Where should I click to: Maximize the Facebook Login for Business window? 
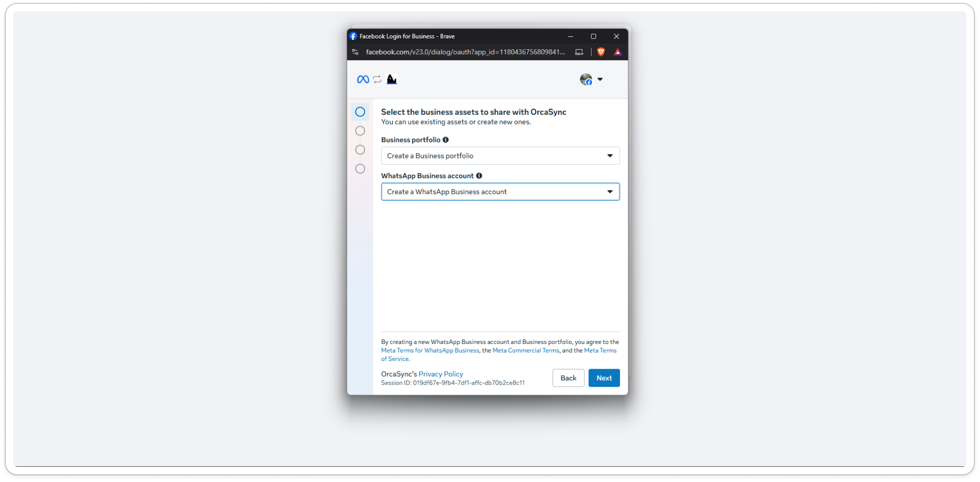coord(593,37)
